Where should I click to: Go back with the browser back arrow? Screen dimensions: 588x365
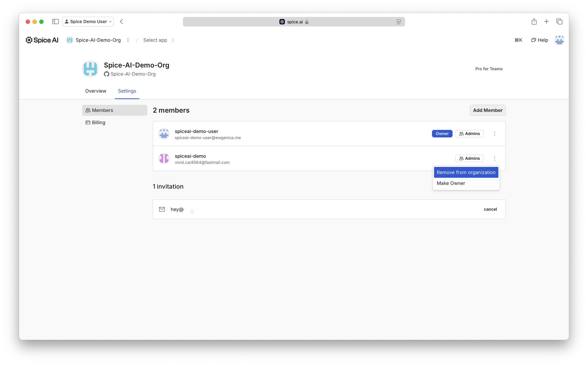tap(121, 22)
